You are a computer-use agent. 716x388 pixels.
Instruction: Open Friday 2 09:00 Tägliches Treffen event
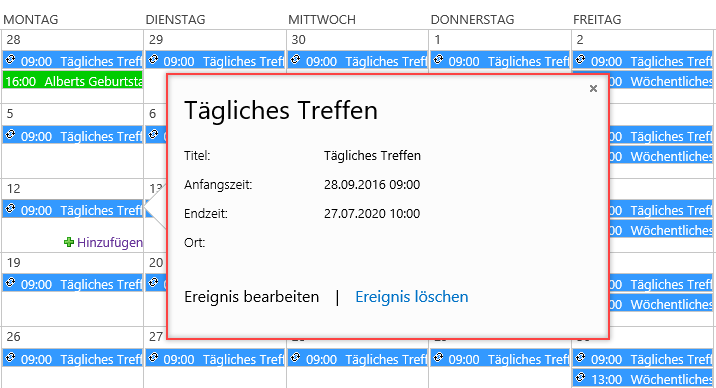coord(642,60)
